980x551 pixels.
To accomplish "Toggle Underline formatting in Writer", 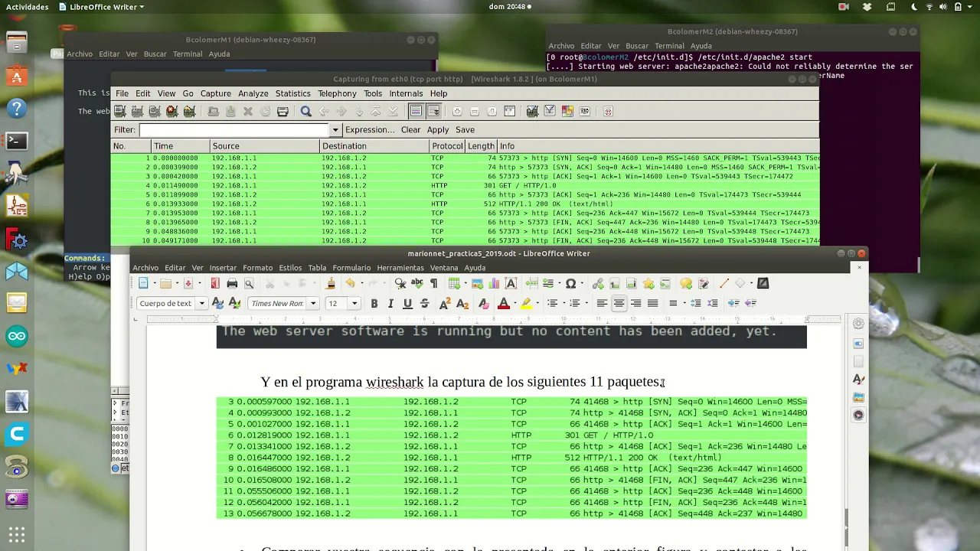I will (x=407, y=303).
